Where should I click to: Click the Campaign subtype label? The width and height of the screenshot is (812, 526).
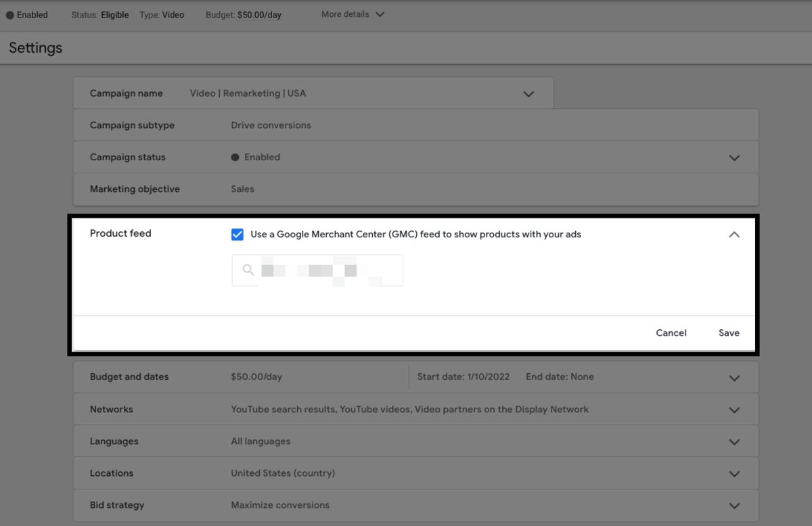(x=132, y=125)
